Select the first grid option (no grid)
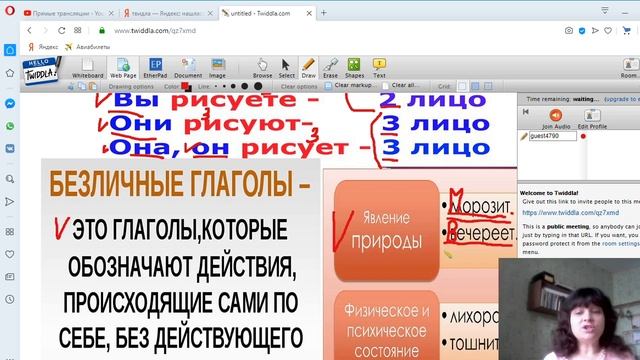Viewport: 640px width, 360px height. pos(462,86)
